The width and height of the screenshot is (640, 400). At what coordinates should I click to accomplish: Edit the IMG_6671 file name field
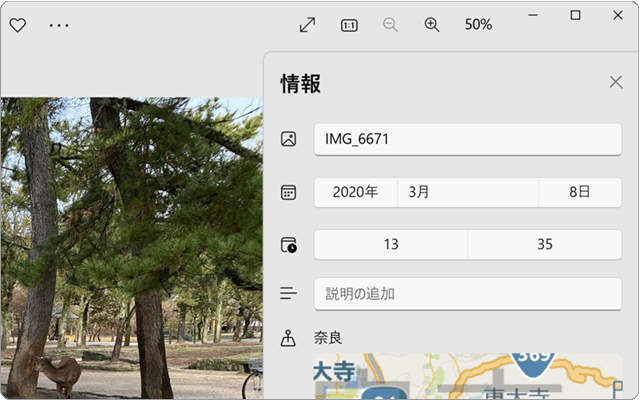click(x=468, y=139)
